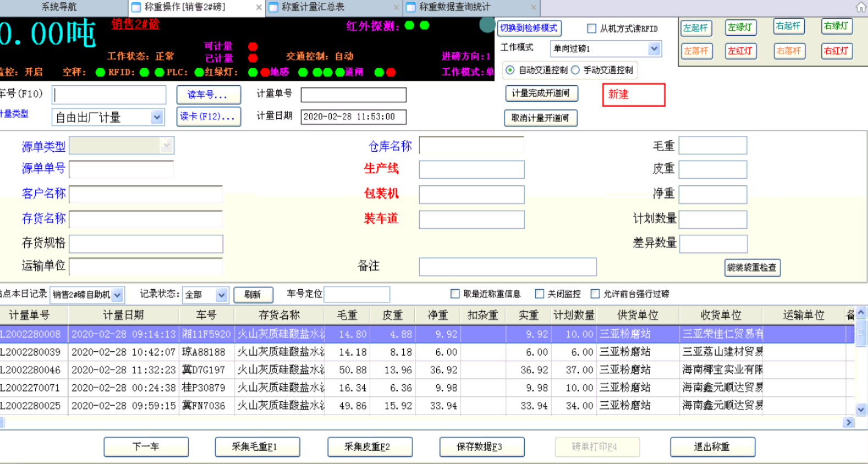Turn on 右红灯 signal light
The height and width of the screenshot is (464, 868).
[836, 51]
